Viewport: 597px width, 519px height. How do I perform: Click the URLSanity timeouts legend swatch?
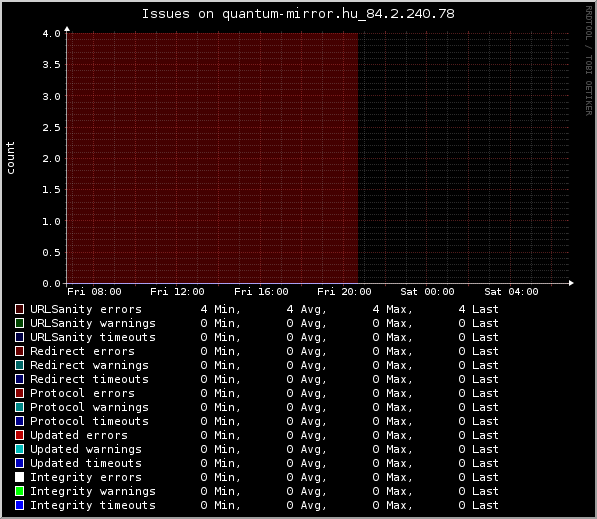point(19,337)
